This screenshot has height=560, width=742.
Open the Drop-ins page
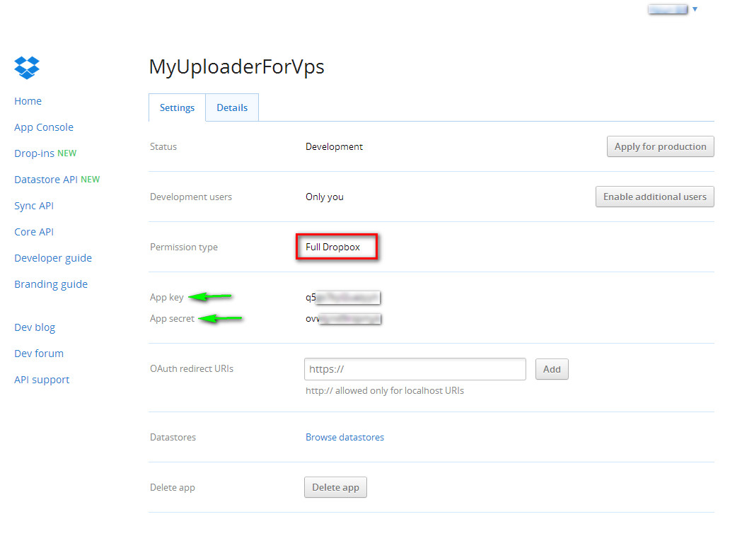(x=34, y=153)
